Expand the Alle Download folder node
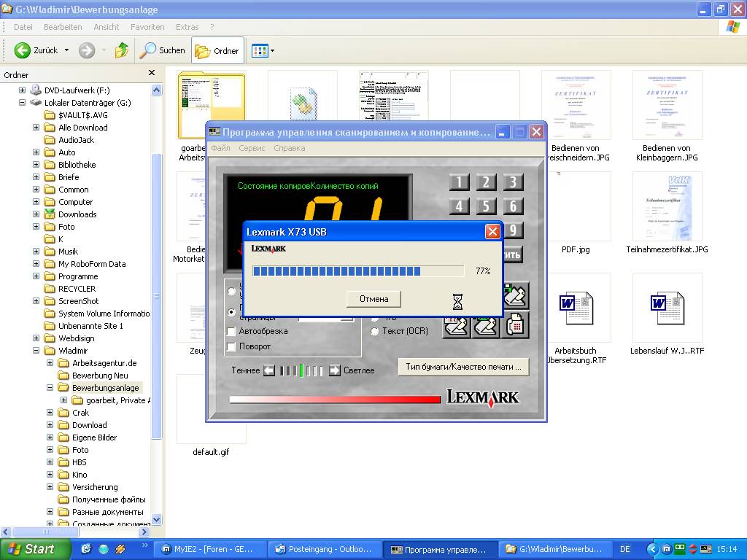 coord(36,127)
